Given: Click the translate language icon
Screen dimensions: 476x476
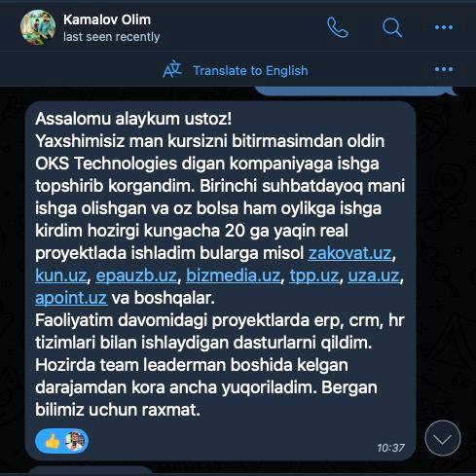Looking at the screenshot, I should point(171,69).
